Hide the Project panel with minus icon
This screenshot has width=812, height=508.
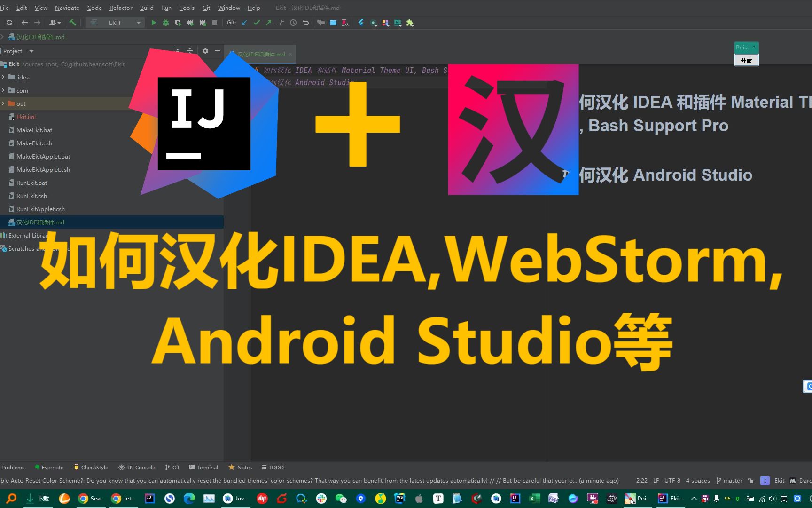217,51
